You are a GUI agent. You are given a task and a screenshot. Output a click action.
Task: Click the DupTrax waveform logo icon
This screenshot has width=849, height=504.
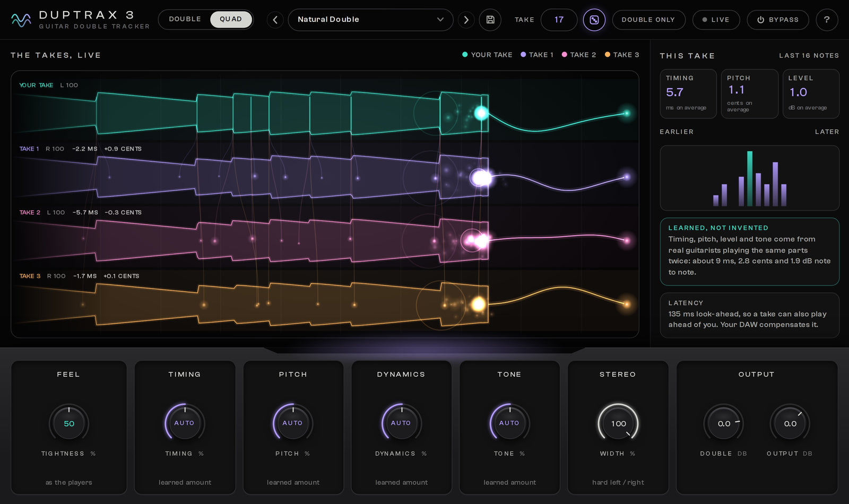point(21,20)
